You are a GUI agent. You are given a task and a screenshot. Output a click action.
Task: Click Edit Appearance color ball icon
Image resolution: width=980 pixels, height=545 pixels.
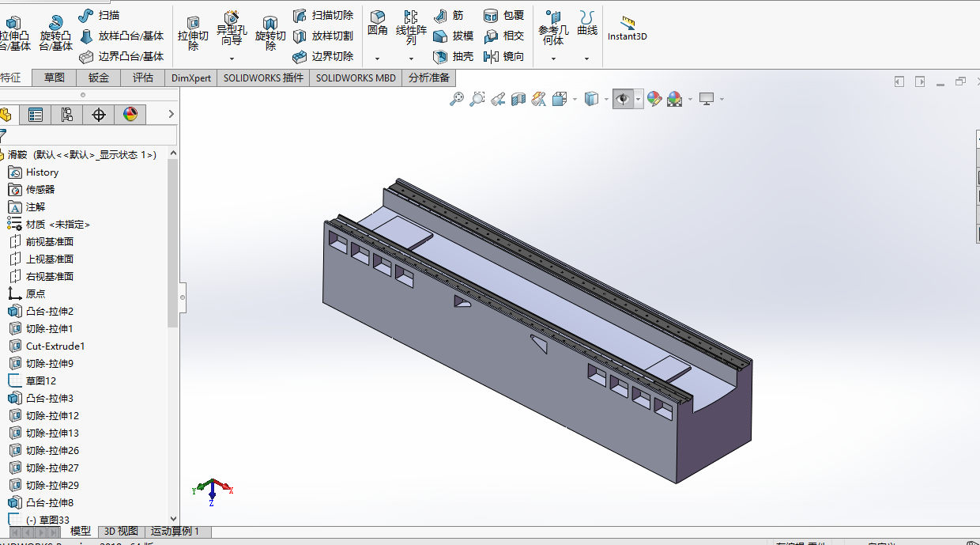pyautogui.click(x=654, y=99)
